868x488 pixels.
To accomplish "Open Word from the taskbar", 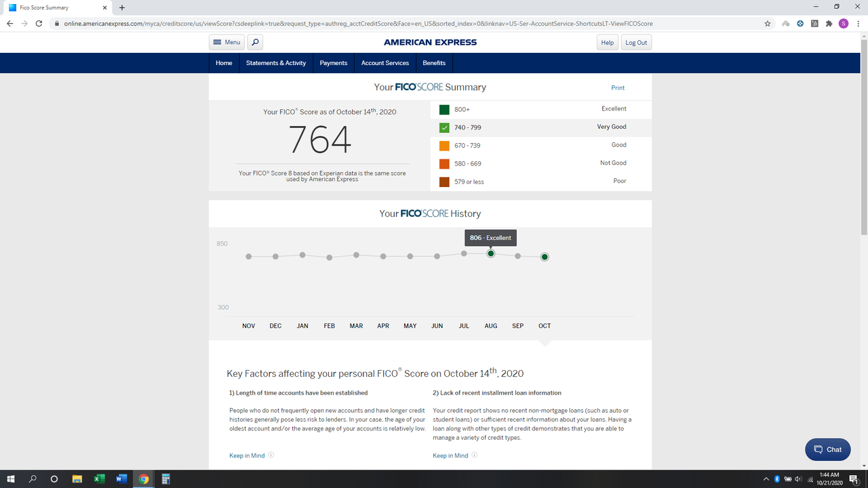I will click(x=121, y=479).
